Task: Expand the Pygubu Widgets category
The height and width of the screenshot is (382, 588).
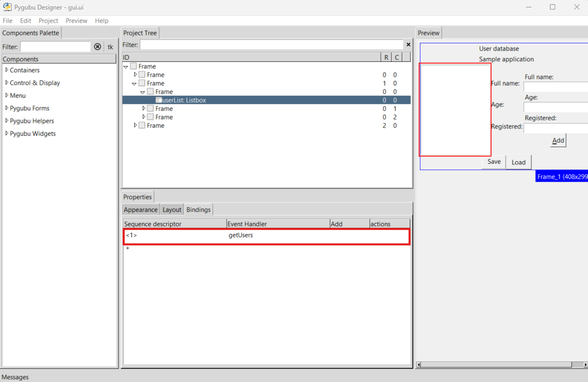Action: click(6, 133)
